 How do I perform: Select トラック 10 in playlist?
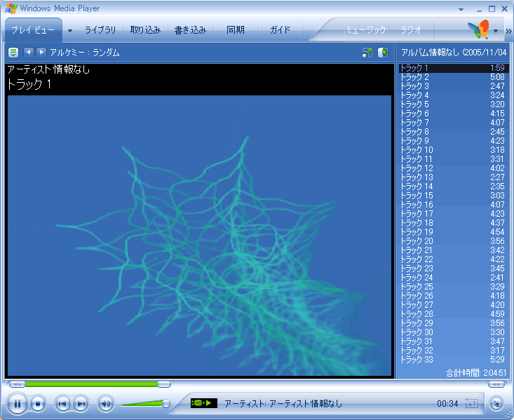click(x=453, y=150)
